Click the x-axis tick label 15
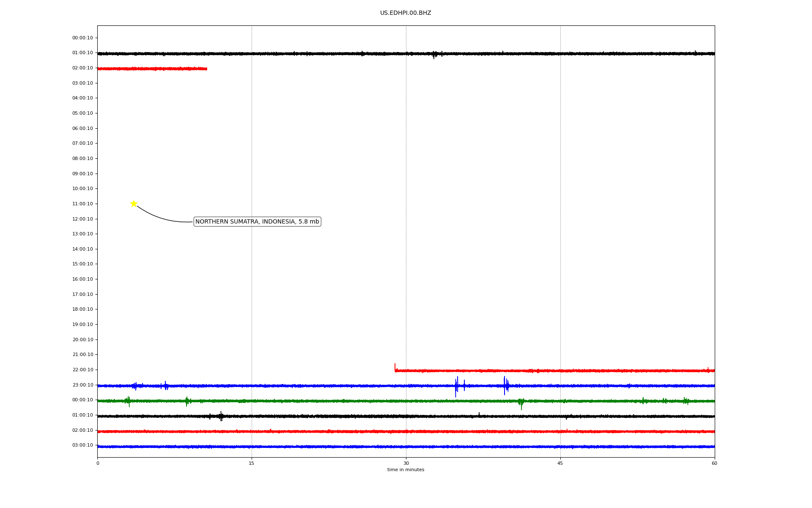Viewport: 812px width, 508px height. click(x=252, y=464)
